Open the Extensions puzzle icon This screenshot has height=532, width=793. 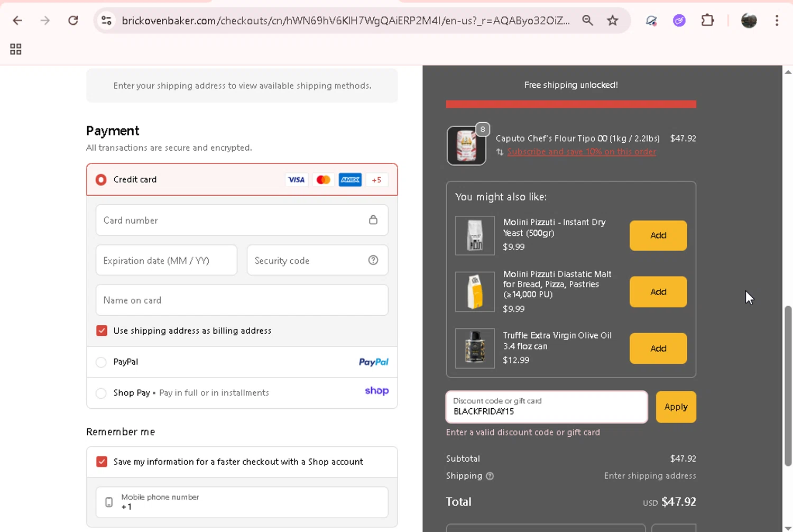tap(707, 21)
